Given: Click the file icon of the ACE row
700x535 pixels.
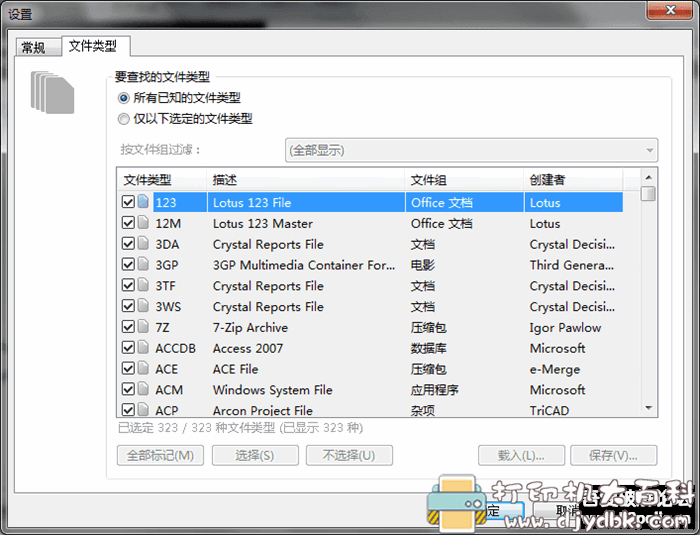Looking at the screenshot, I should (143, 368).
